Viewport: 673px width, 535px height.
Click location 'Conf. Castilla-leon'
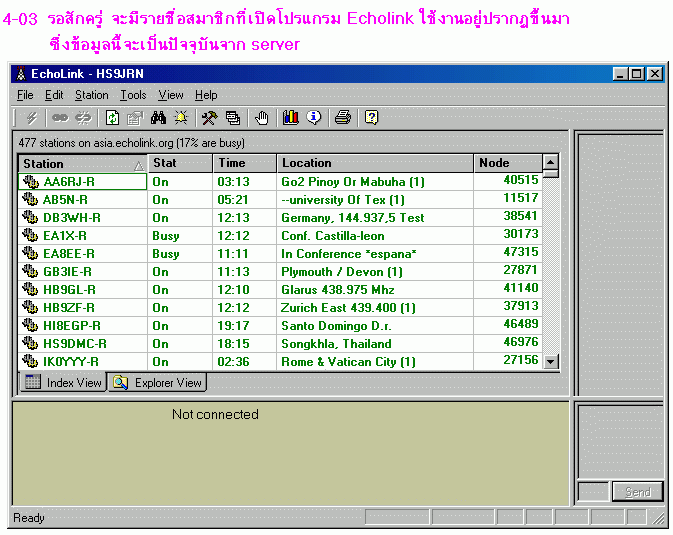click(333, 236)
